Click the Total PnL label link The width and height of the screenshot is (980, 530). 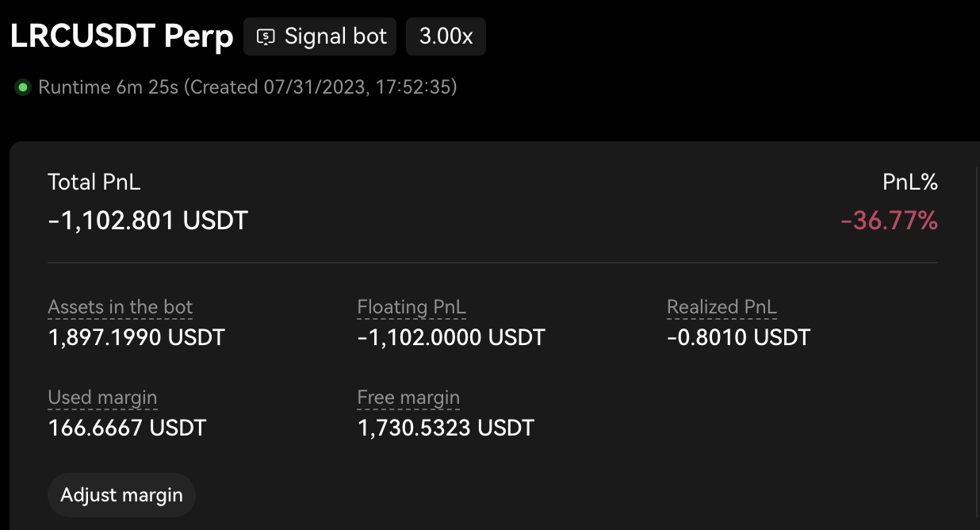coord(94,182)
